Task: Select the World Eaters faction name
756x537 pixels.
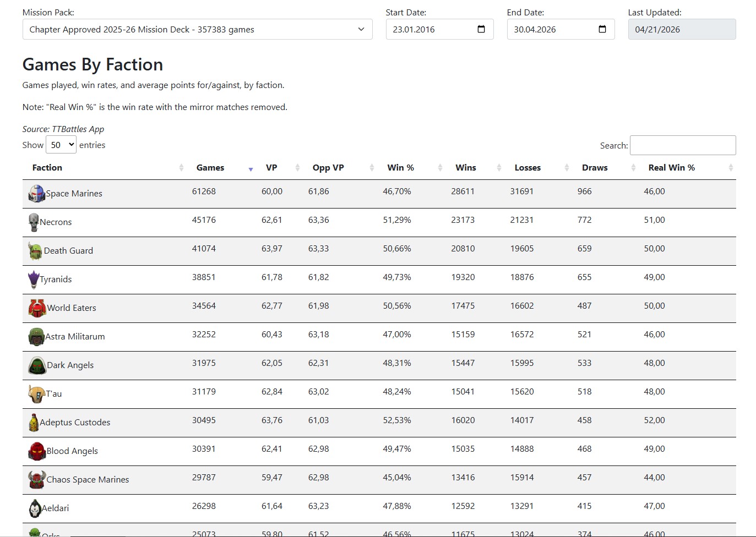Action: tap(72, 308)
